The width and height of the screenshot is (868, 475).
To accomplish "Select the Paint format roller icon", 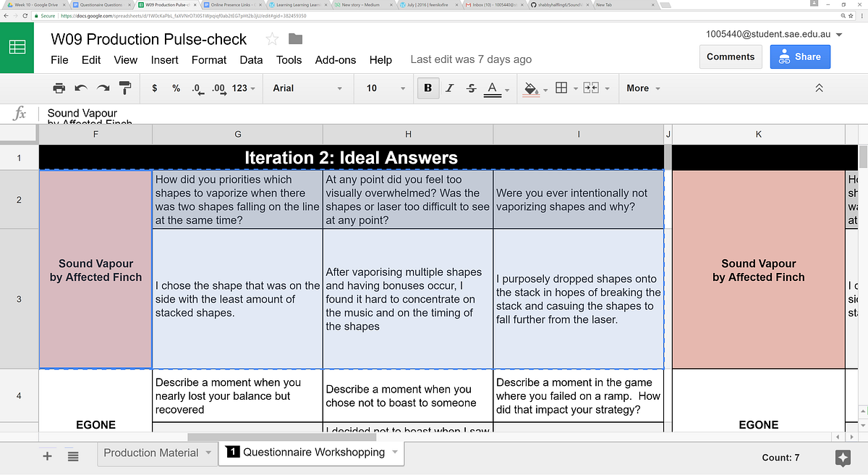I will [125, 88].
